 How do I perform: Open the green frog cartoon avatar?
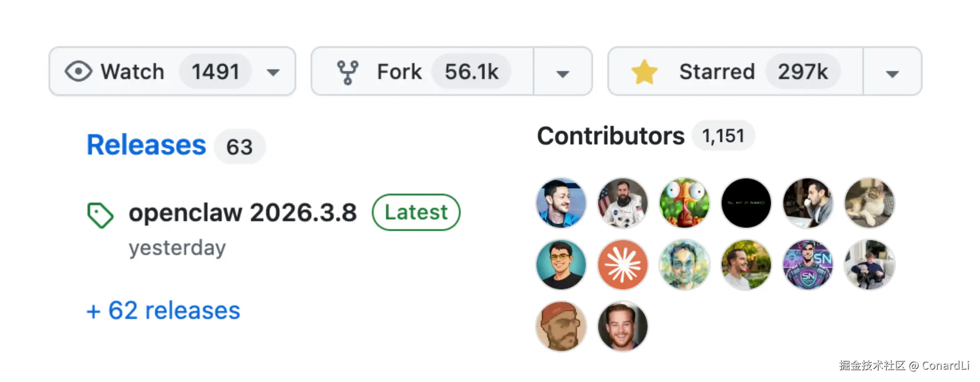685,203
